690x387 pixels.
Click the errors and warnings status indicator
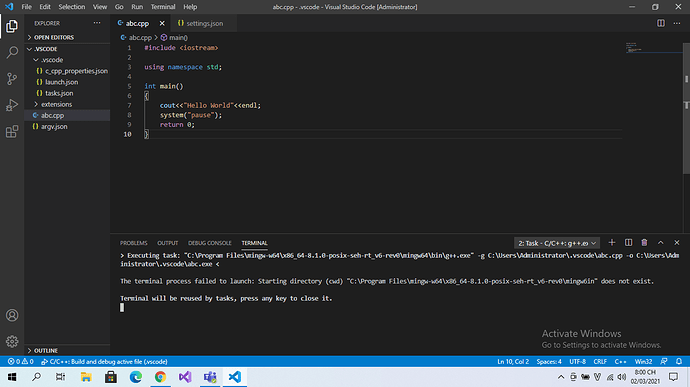click(20, 361)
